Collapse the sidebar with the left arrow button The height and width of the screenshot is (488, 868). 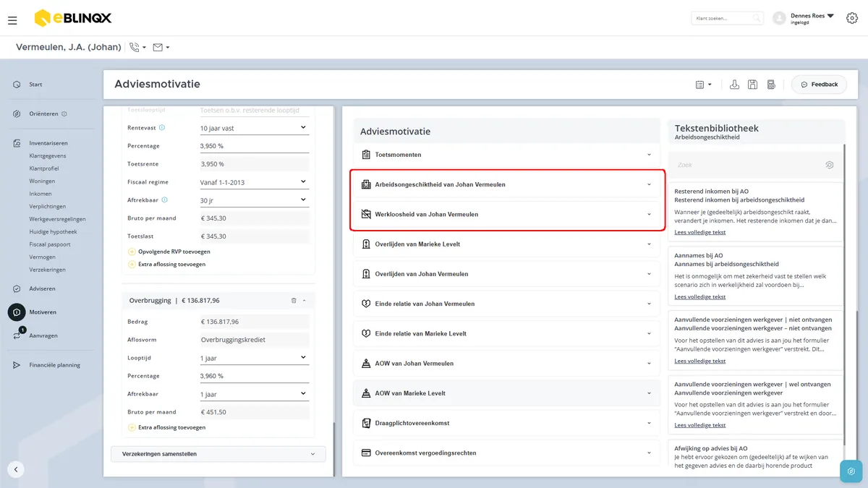[16, 468]
